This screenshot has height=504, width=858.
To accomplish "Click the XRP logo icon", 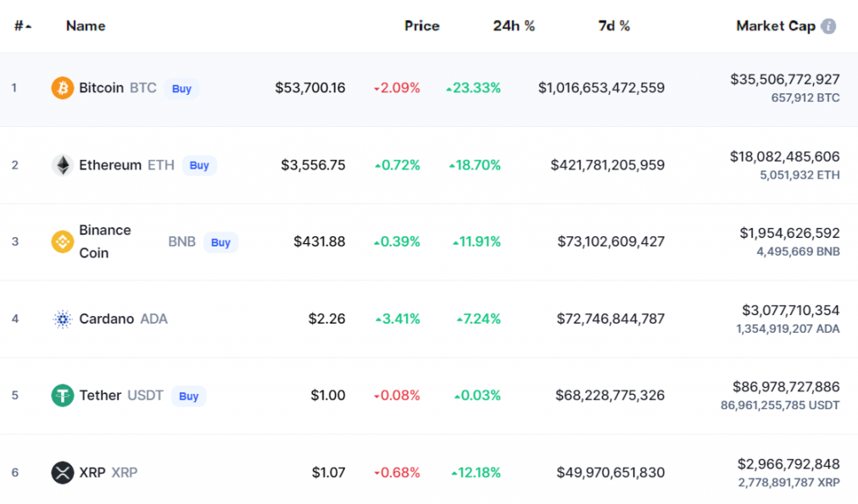I will click(x=63, y=473).
